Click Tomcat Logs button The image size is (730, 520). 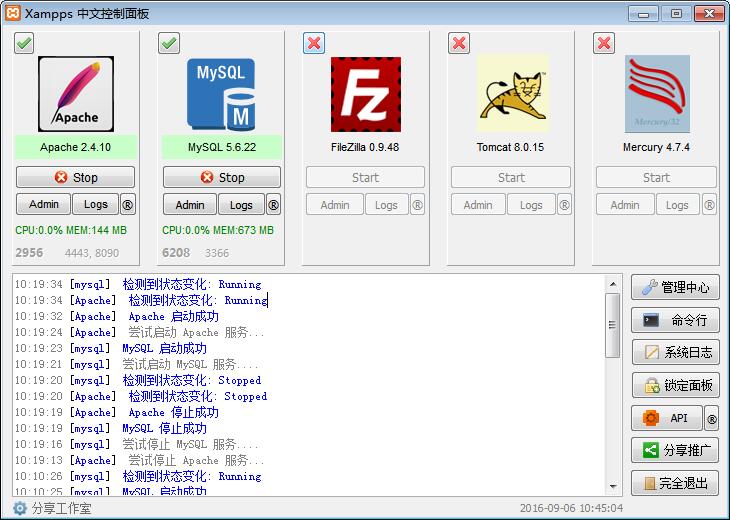coord(531,204)
